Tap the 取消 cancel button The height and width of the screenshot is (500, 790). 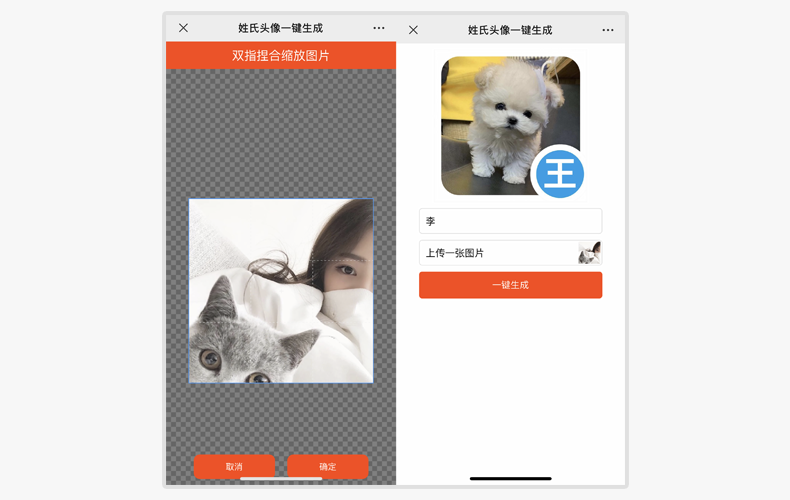pos(234,466)
